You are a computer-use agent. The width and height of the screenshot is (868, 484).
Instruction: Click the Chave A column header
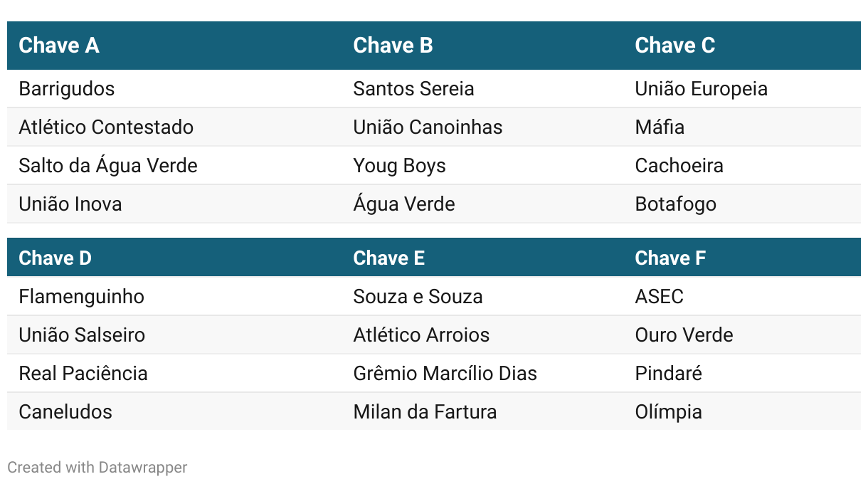pos(59,46)
